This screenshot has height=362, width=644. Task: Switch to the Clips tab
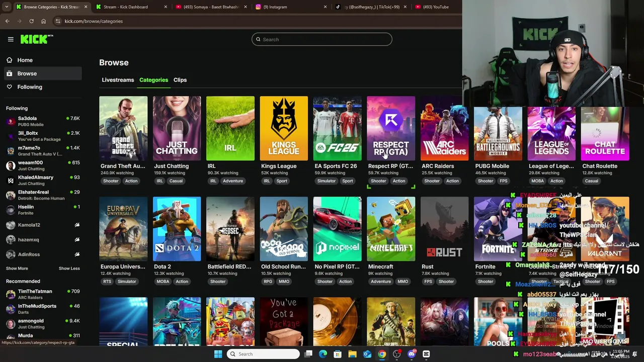coord(180,80)
